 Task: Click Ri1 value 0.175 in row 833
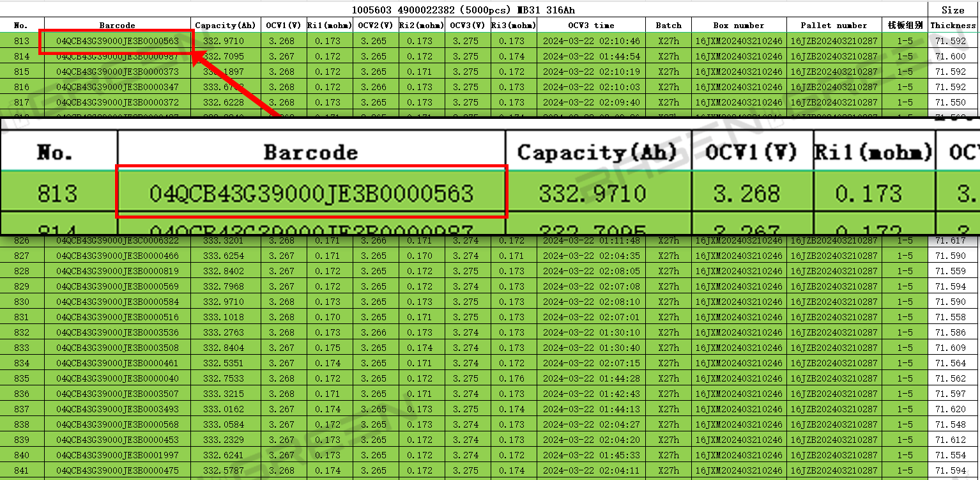(x=328, y=348)
